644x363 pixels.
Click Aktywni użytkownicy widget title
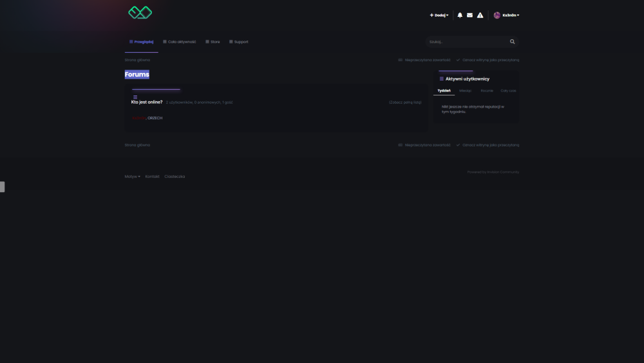click(x=468, y=79)
